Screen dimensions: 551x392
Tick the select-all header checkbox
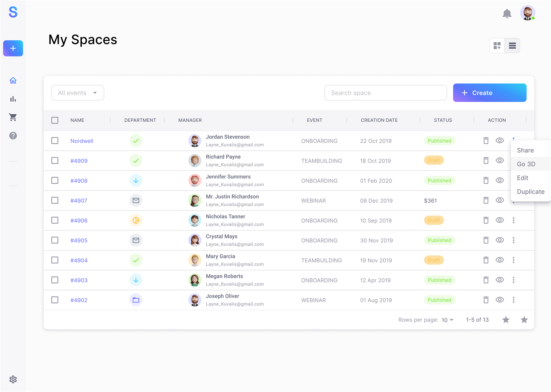point(55,120)
